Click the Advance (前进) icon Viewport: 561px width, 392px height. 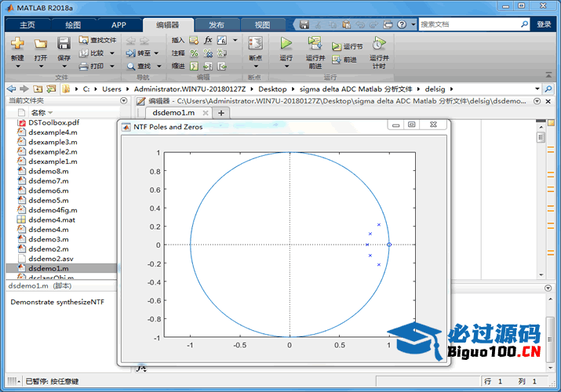coord(337,60)
